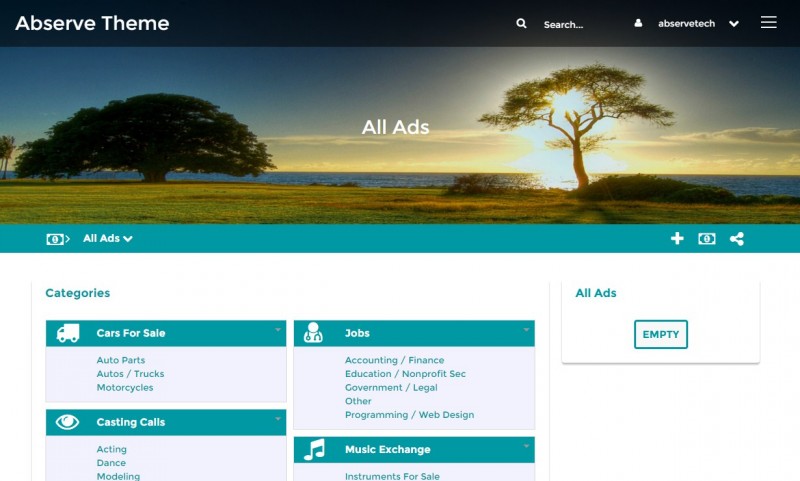Viewport: 800px width, 481px height.
Task: Open the Other jobs subcategory
Action: coord(358,401)
